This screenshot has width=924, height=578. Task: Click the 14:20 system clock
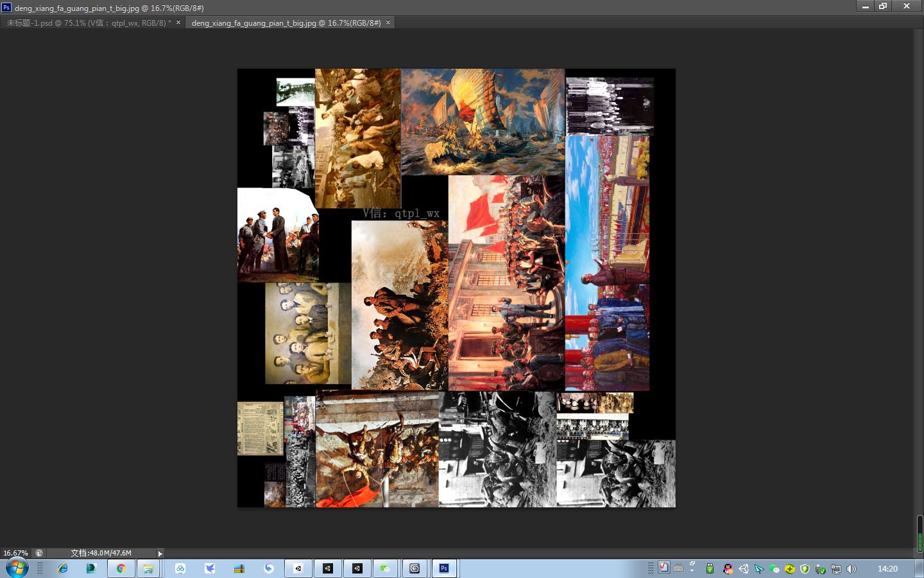click(887, 569)
